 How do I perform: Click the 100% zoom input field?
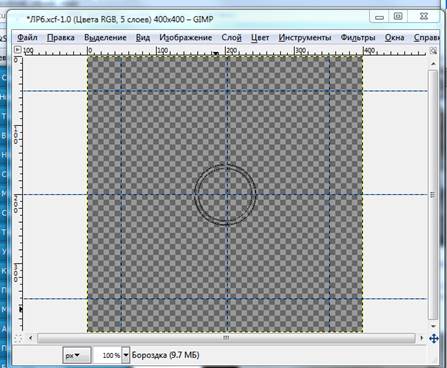click(107, 355)
